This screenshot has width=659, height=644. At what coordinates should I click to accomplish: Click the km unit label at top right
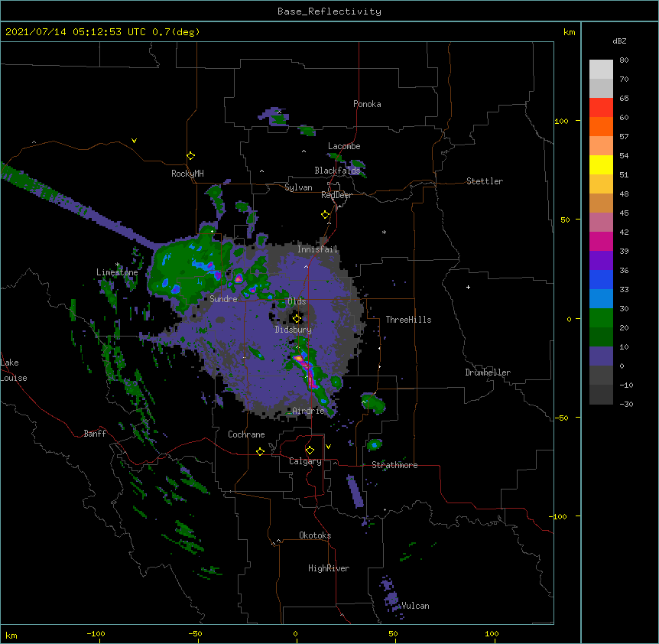569,32
